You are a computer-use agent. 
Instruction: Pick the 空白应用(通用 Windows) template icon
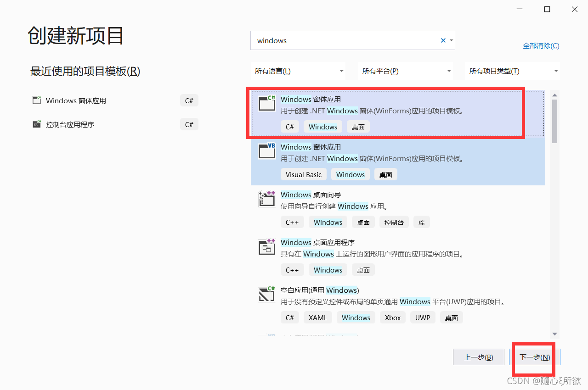point(267,294)
